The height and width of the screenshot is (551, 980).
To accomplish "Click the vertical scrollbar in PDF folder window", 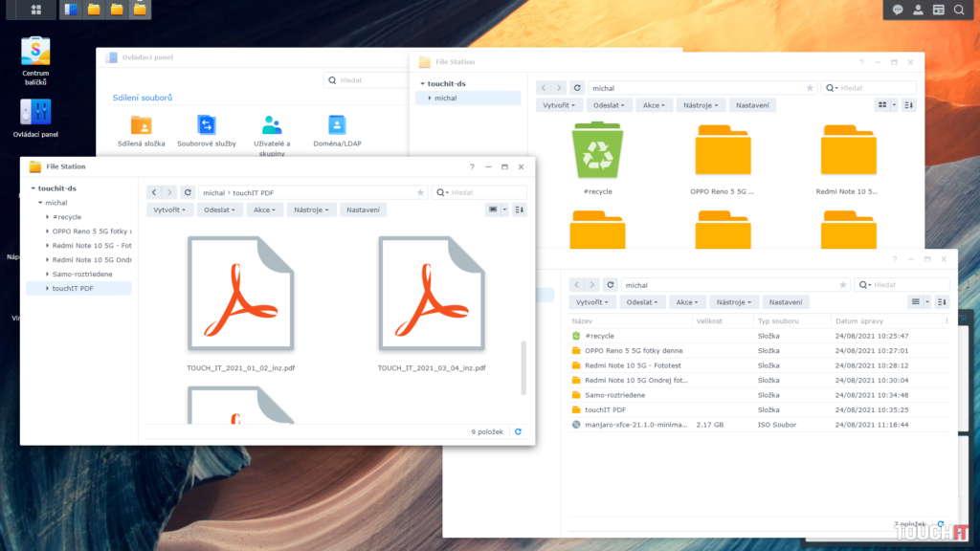I will click(523, 367).
